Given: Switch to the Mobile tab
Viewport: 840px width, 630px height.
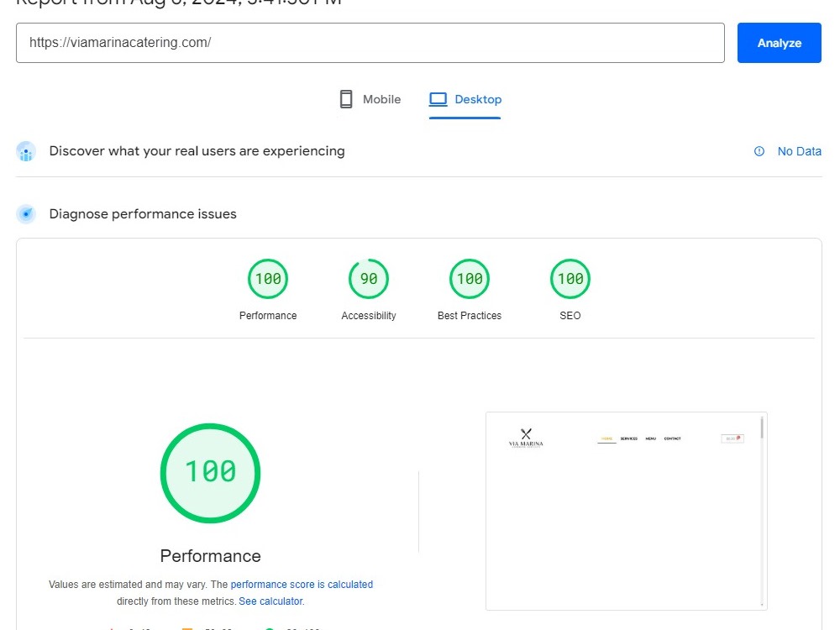Looking at the screenshot, I should pyautogui.click(x=370, y=100).
